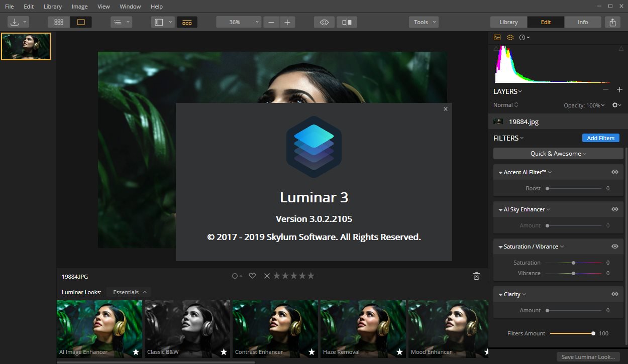Image resolution: width=628 pixels, height=364 pixels.
Task: Switch to the Info tab
Action: (583, 22)
